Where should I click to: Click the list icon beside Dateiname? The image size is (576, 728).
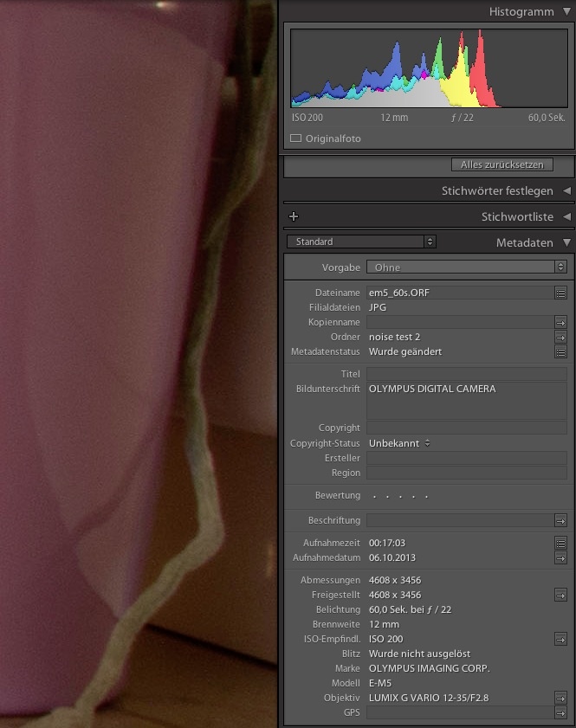point(560,293)
